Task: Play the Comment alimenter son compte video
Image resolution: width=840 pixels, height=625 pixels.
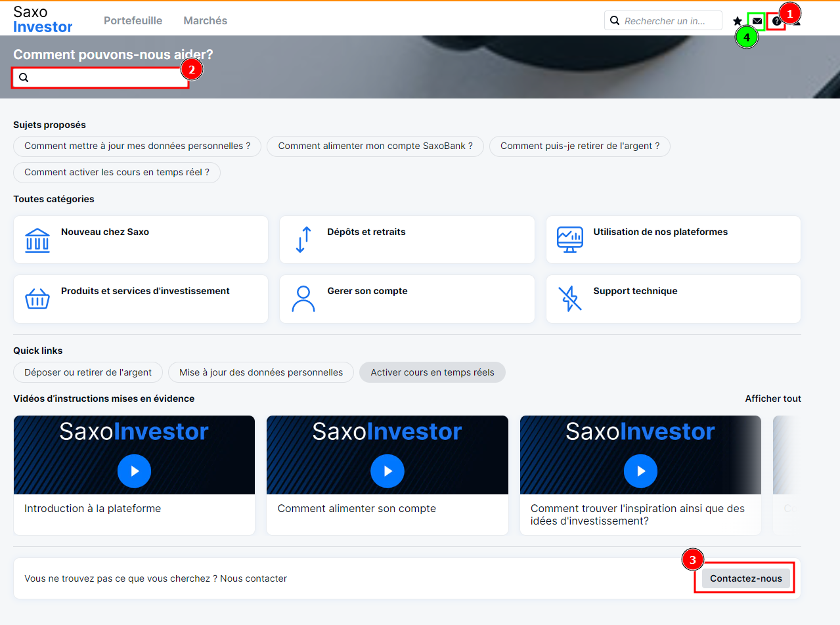Action: point(387,471)
